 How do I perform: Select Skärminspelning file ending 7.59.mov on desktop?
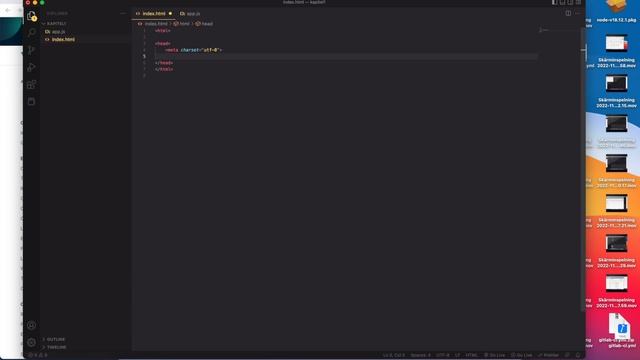616,291
